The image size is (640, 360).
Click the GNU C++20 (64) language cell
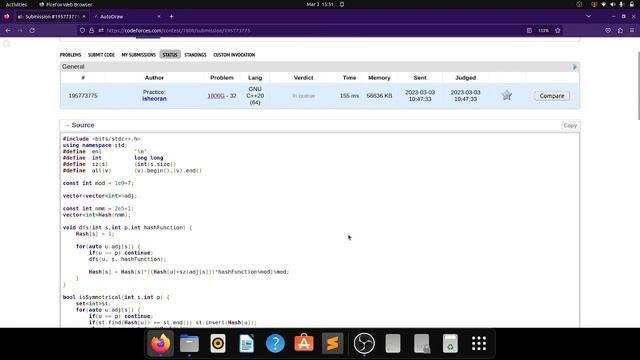[x=255, y=96]
